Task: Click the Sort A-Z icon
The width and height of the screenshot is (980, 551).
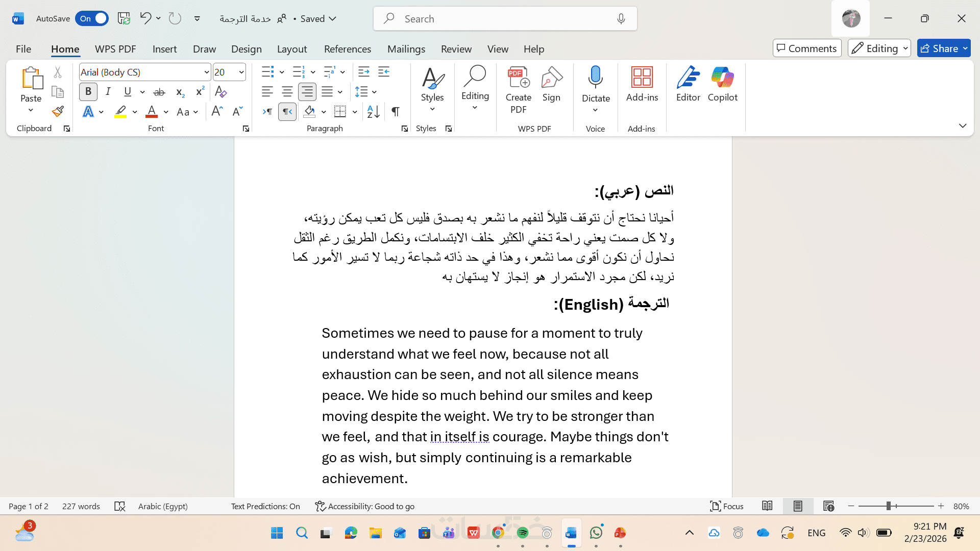Action: [x=373, y=111]
